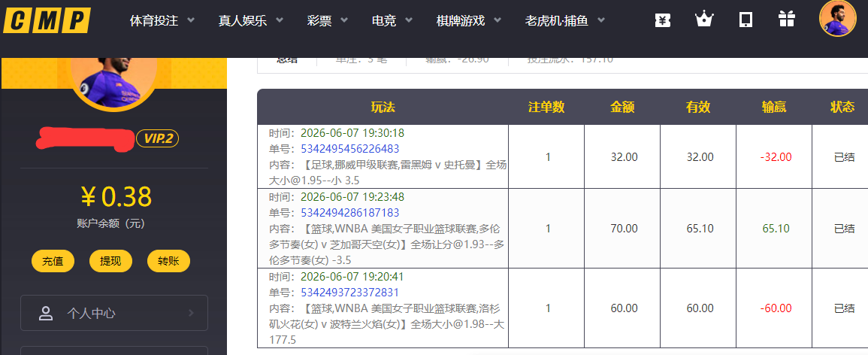Viewport: 868px width, 355px height.
Task: Click the 60.00 amount cell in 金额 column
Action: (x=624, y=308)
